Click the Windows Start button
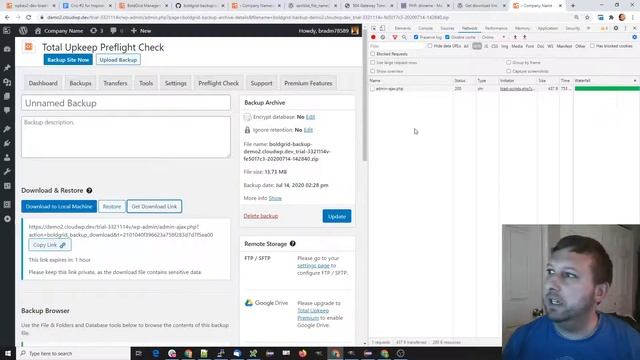Viewport: 640px width, 360px height. point(8,353)
